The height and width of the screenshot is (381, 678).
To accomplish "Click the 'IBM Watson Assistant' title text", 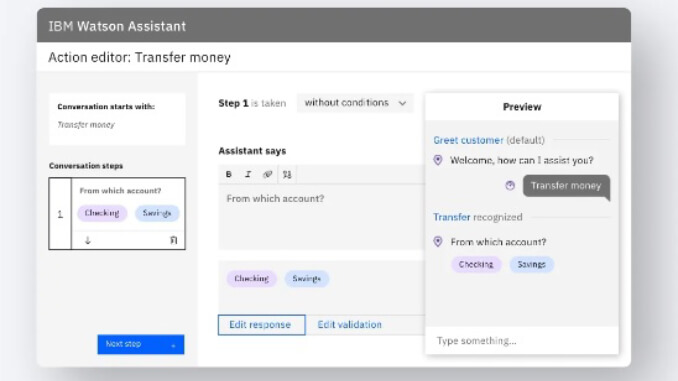I will 117,26.
